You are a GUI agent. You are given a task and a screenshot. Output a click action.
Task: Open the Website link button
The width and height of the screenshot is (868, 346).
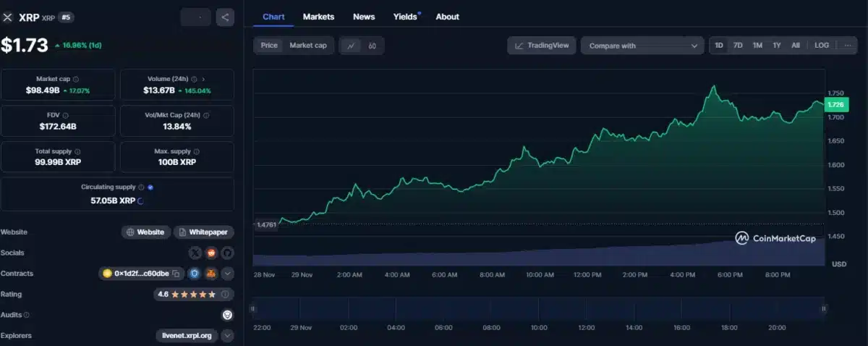pos(145,232)
